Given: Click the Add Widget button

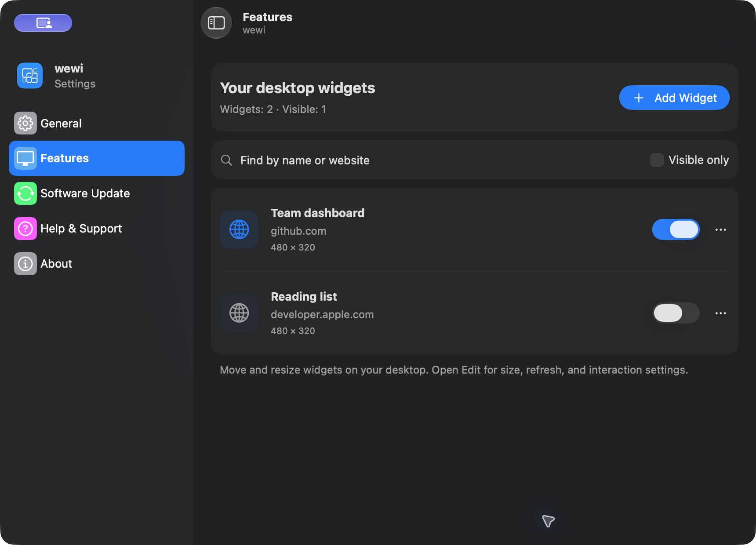Looking at the screenshot, I should tap(674, 98).
